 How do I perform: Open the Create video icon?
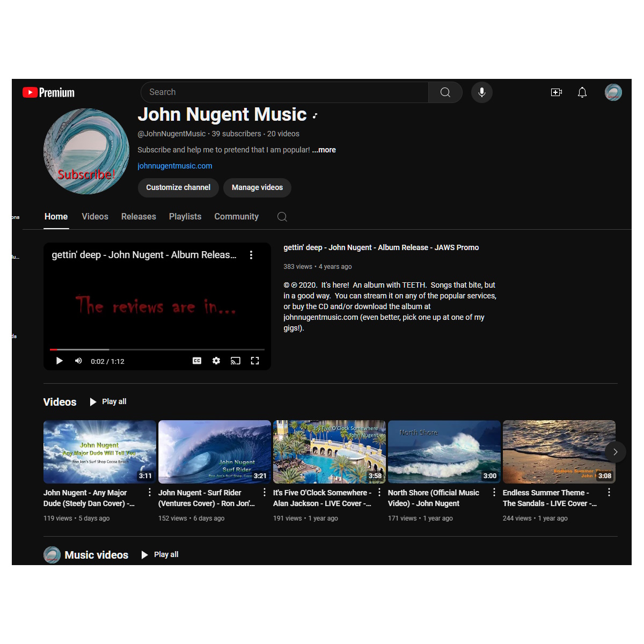(x=557, y=92)
